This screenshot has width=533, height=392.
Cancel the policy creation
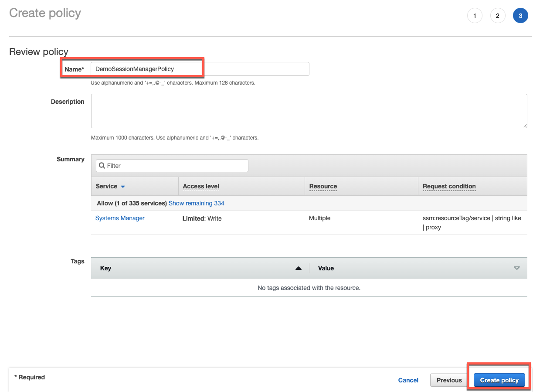(408, 380)
